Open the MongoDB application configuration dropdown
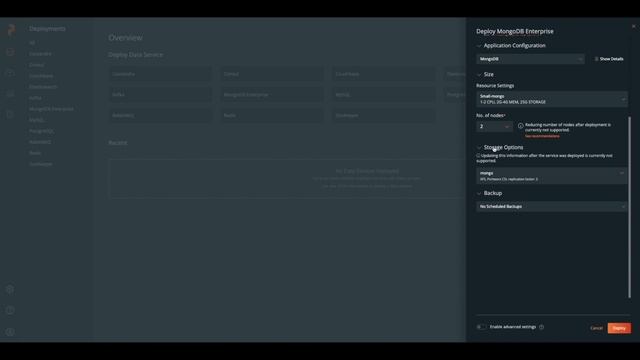Image resolution: width=640 pixels, height=360 pixels. tap(530, 59)
